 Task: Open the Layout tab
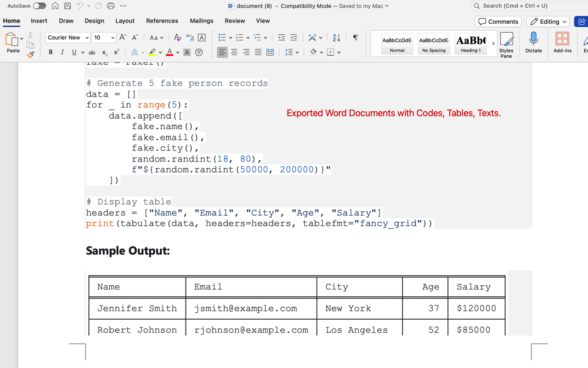[125, 21]
